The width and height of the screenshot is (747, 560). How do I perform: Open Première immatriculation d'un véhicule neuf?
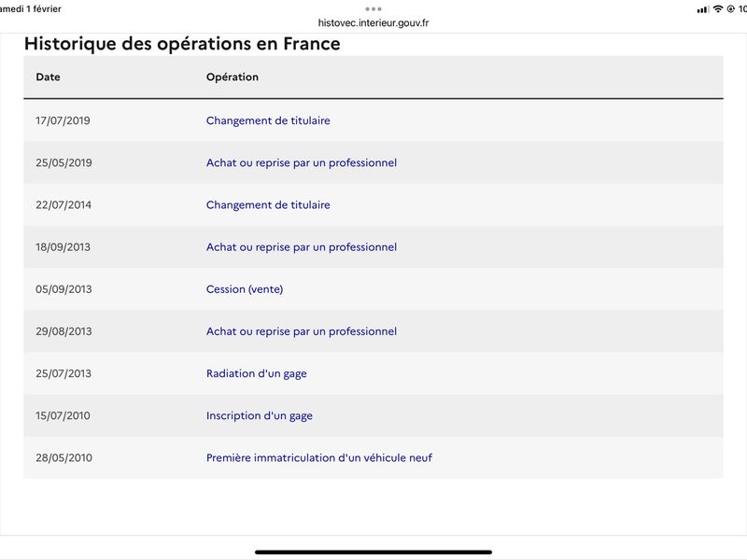pos(319,457)
